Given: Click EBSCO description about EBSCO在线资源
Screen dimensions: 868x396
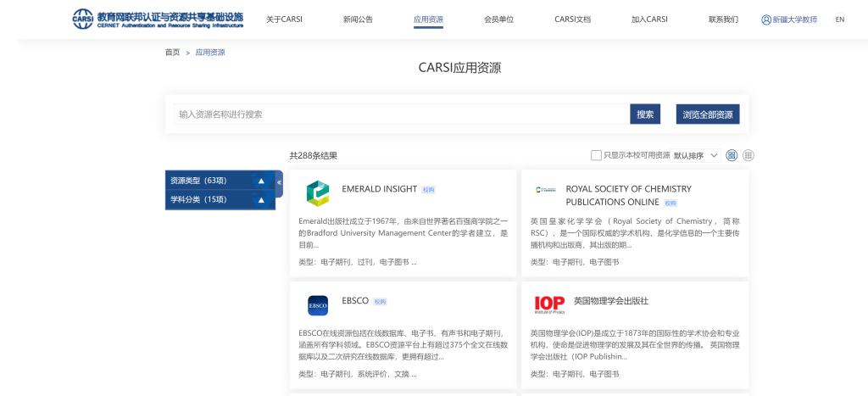Looking at the screenshot, I should pyautogui.click(x=403, y=345).
